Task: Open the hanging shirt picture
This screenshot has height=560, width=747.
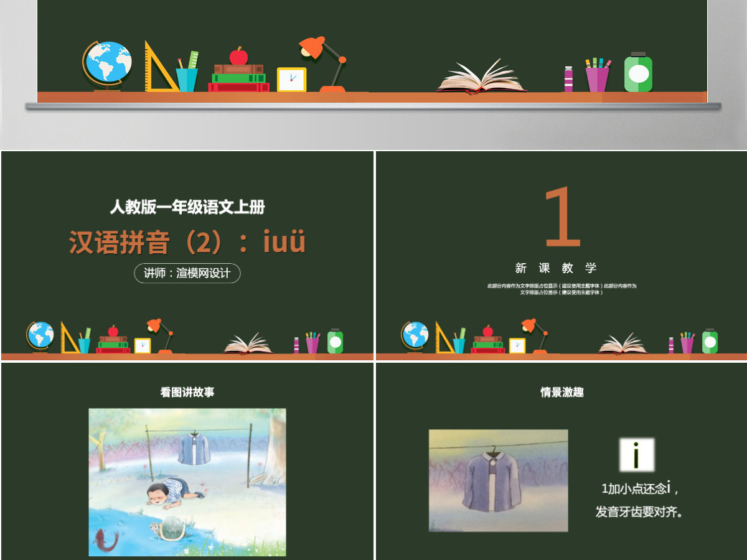Action: tap(498, 481)
